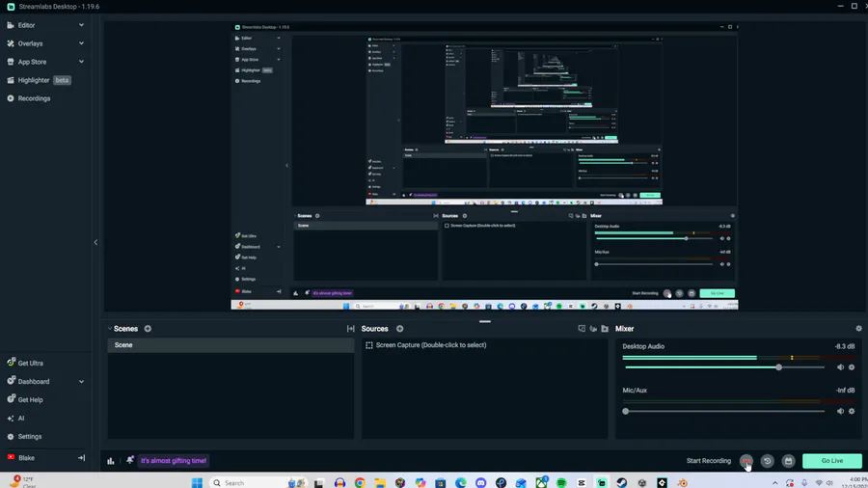Expand the Editor chevron
The height and width of the screenshot is (488, 868).
point(81,25)
